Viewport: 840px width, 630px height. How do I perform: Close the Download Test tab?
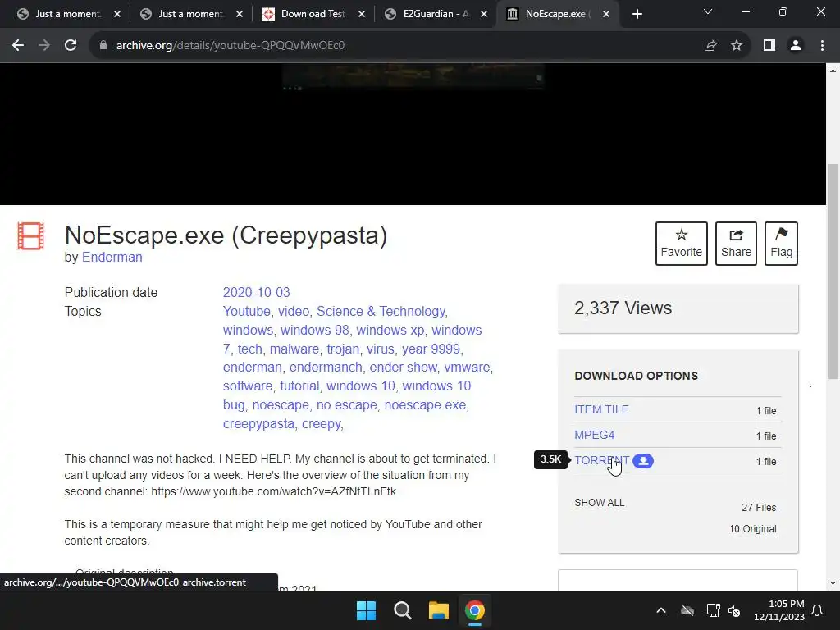tap(362, 14)
